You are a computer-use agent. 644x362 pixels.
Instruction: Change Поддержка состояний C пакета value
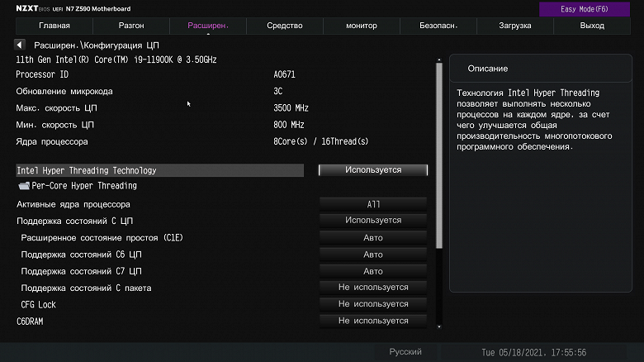373,287
